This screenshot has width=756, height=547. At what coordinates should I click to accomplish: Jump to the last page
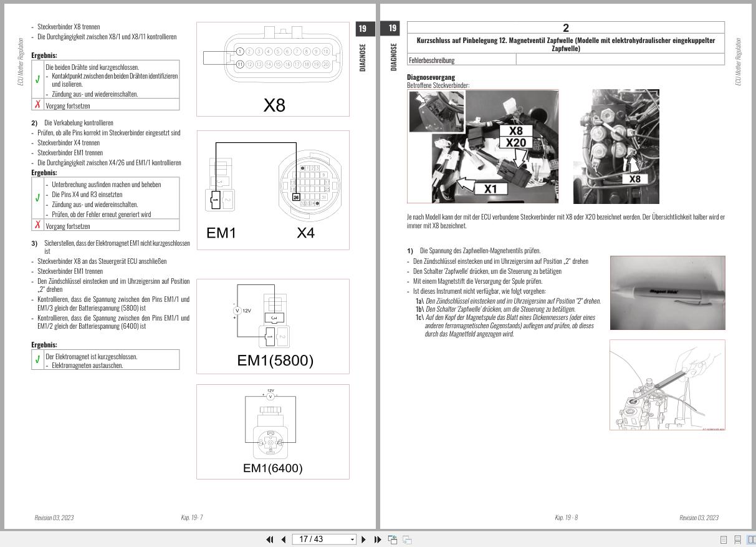click(x=378, y=540)
